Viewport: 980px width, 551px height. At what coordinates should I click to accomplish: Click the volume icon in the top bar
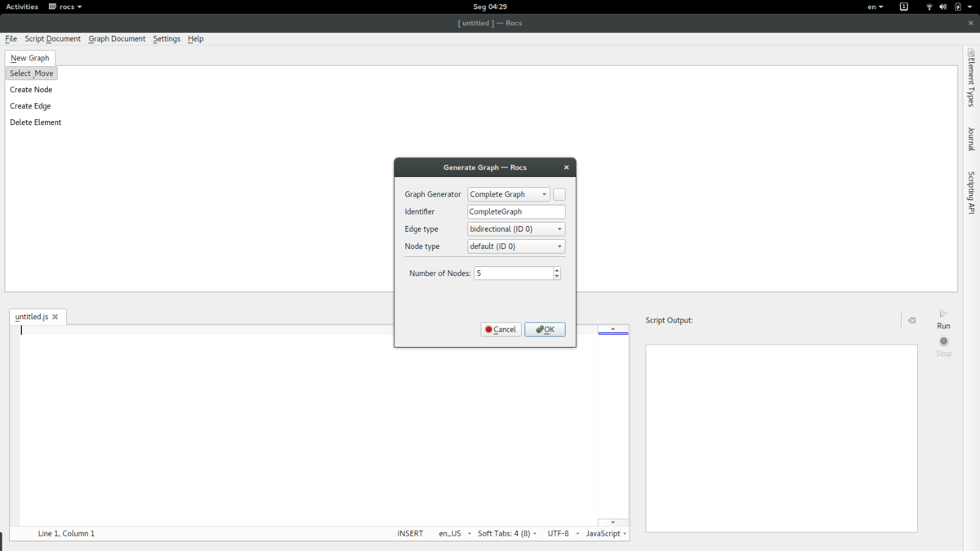click(943, 7)
